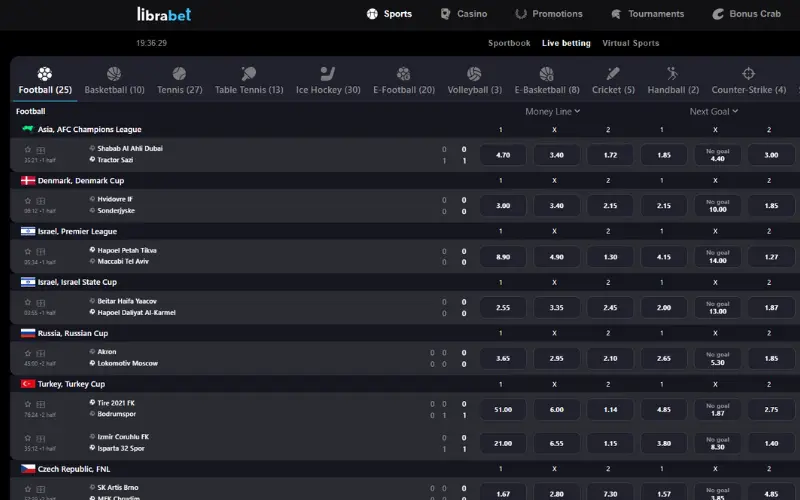Bet on Tire 2021 FK win at 51.00
The image size is (800, 500).
point(503,410)
